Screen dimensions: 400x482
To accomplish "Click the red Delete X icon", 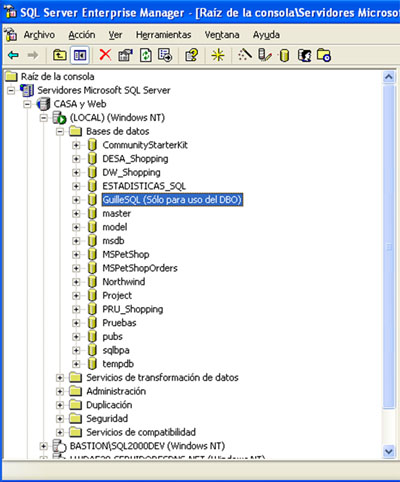I will [105, 55].
